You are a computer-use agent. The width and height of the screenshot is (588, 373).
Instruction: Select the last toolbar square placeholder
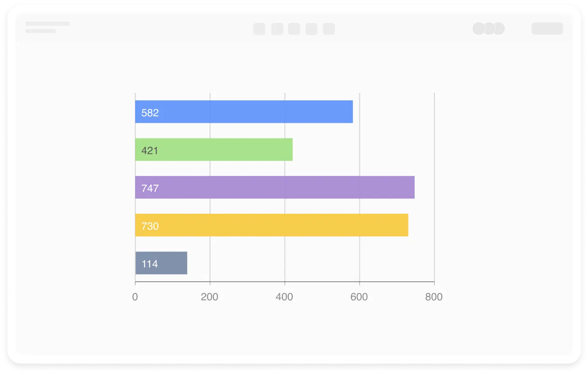tap(329, 29)
